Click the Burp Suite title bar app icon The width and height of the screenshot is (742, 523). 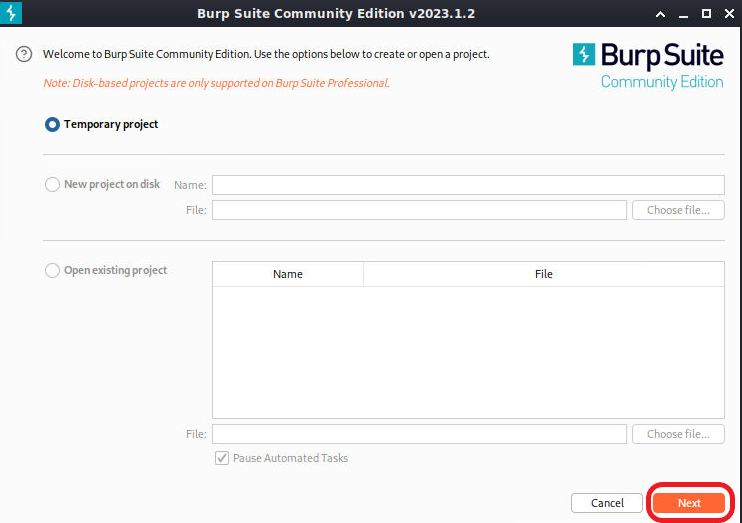(11, 13)
